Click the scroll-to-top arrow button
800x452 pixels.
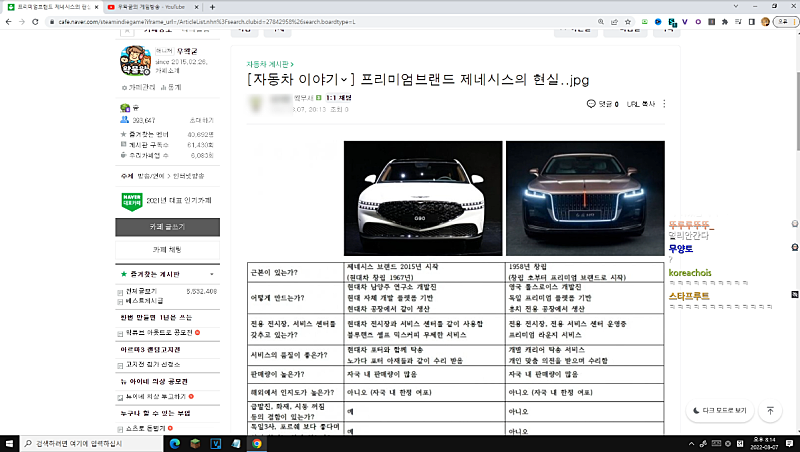click(x=770, y=410)
